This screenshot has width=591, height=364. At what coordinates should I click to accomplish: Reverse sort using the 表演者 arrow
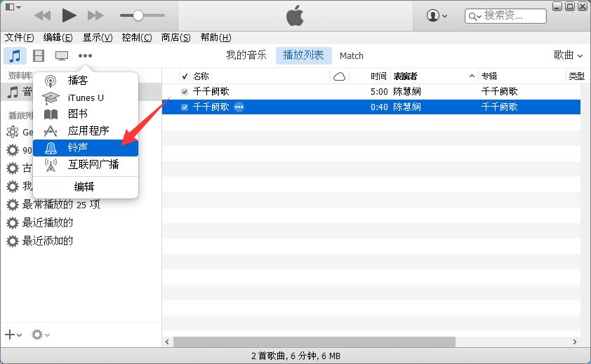pos(472,76)
